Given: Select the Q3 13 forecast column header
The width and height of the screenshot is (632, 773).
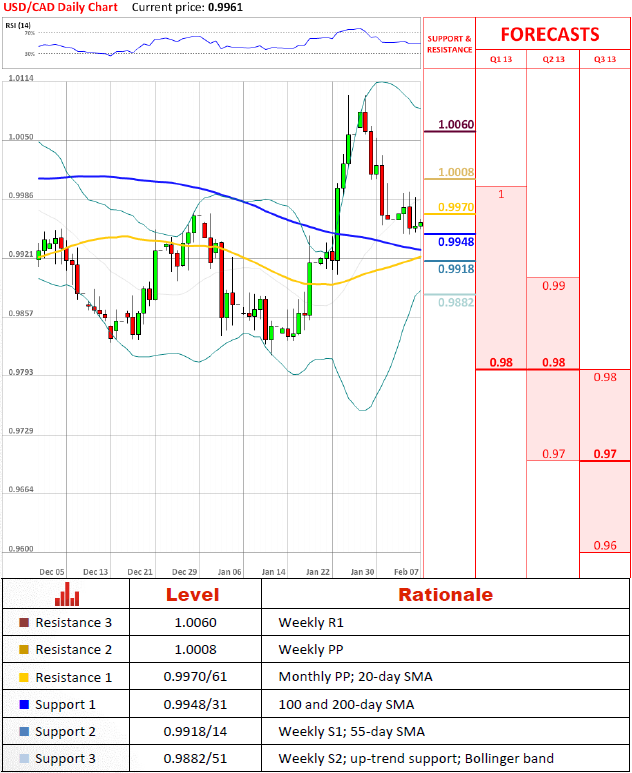Looking at the screenshot, I should tap(605, 59).
